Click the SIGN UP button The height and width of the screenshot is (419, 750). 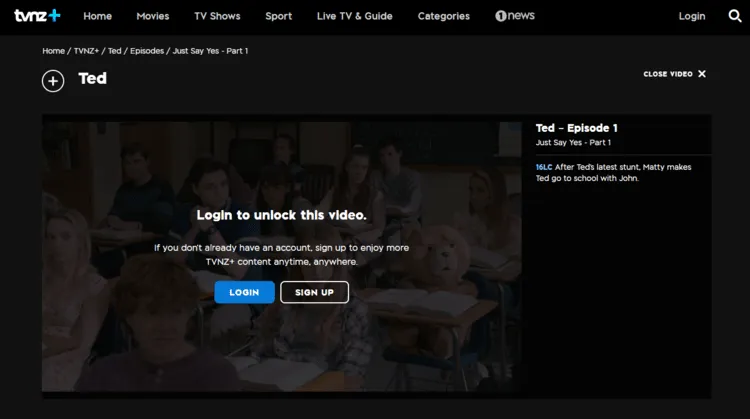tap(314, 292)
